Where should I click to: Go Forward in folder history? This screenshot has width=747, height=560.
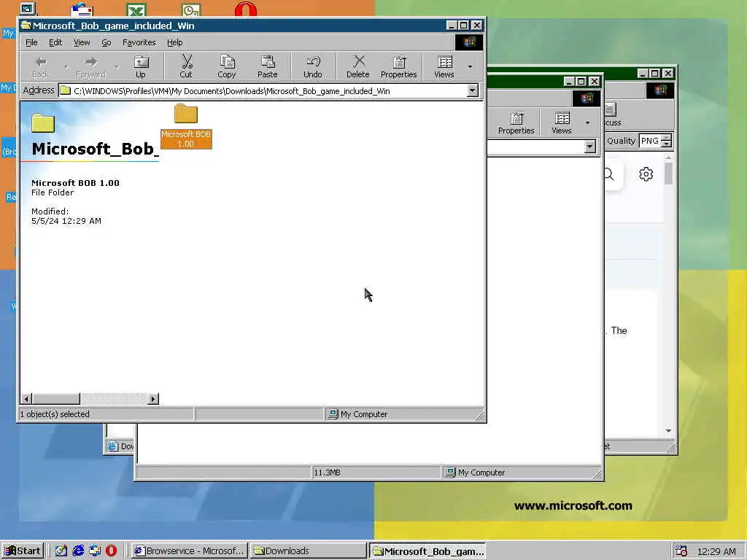click(90, 66)
